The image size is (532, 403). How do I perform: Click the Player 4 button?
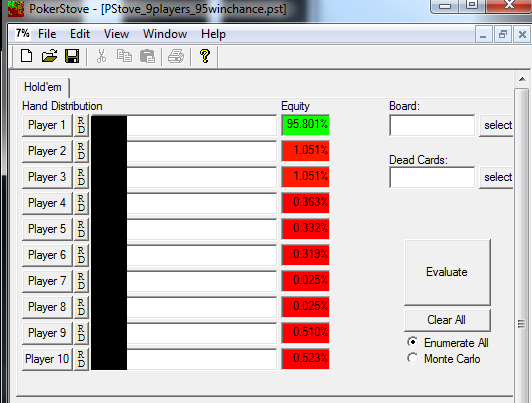47,203
